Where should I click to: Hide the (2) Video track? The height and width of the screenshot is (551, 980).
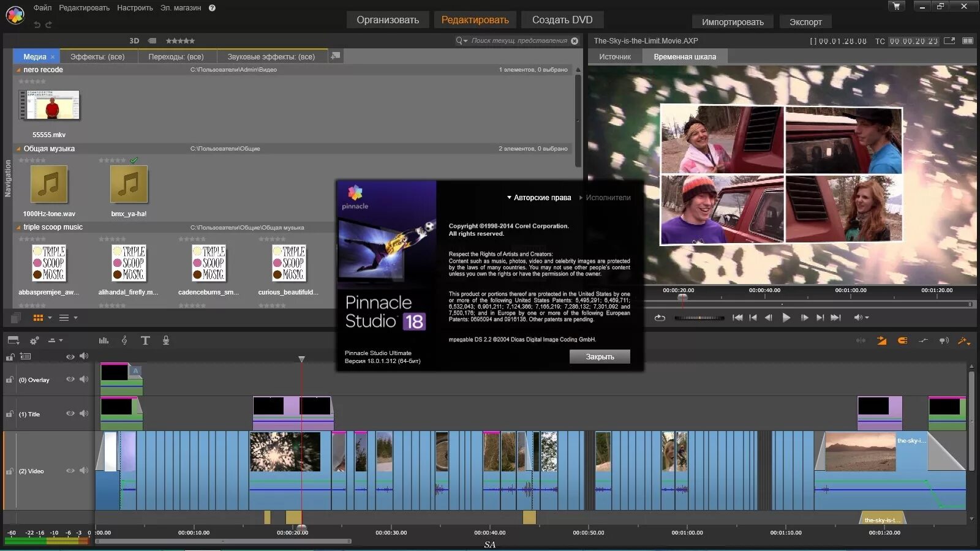tap(70, 471)
